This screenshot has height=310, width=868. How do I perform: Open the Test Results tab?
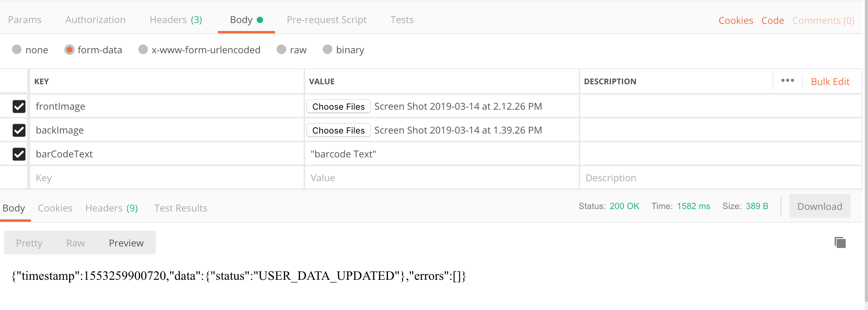pyautogui.click(x=180, y=208)
